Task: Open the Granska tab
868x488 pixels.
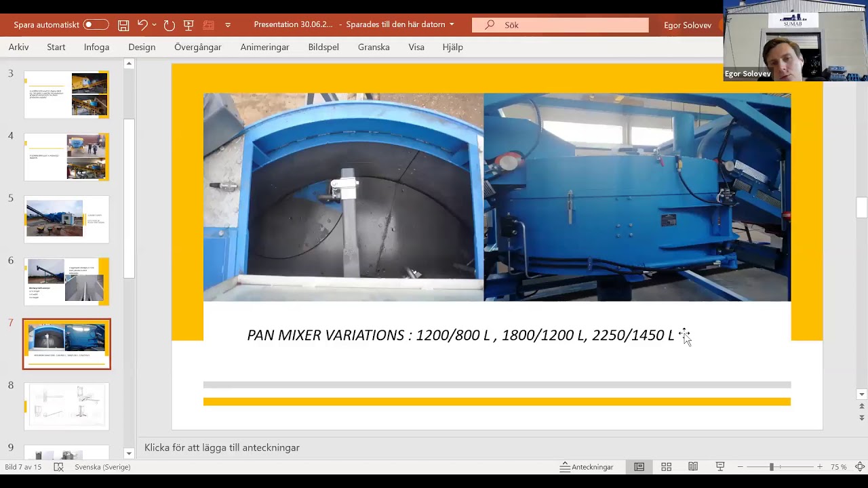Action: 374,47
